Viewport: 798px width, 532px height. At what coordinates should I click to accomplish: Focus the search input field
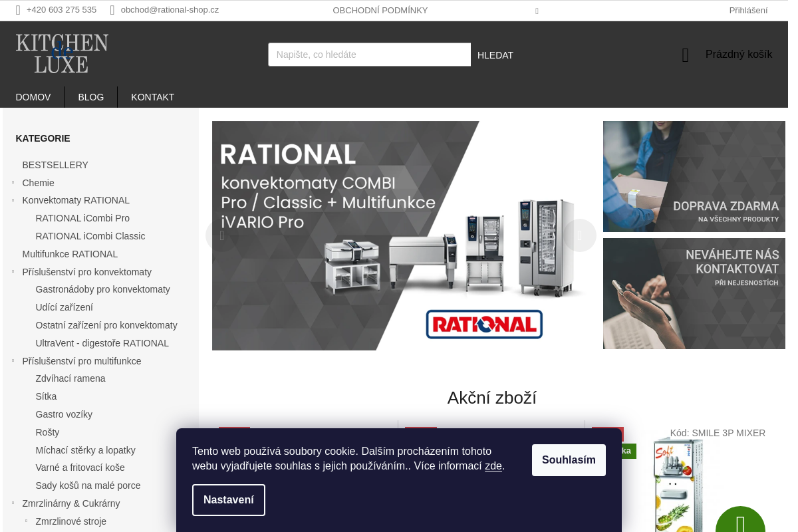point(369,55)
